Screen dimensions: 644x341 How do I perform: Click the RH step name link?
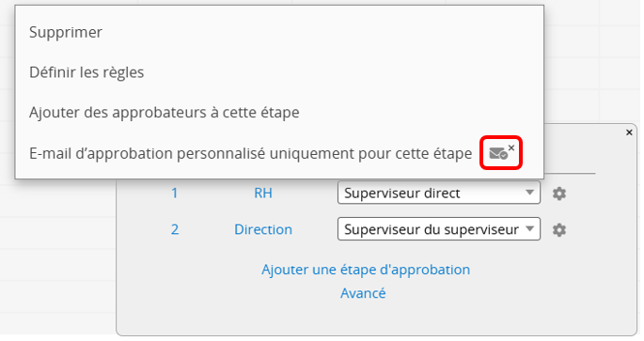point(263,193)
